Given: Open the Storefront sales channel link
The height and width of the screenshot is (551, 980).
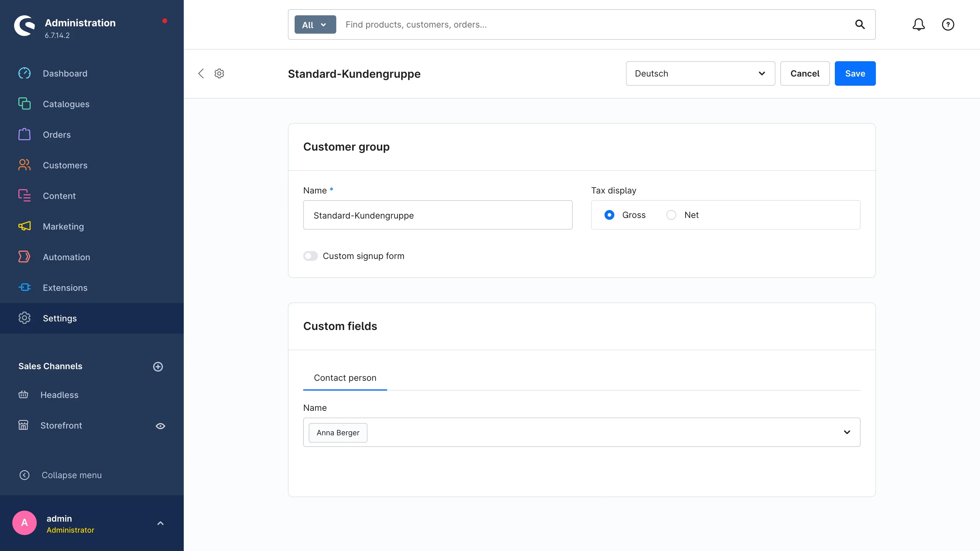Looking at the screenshot, I should click(x=61, y=425).
